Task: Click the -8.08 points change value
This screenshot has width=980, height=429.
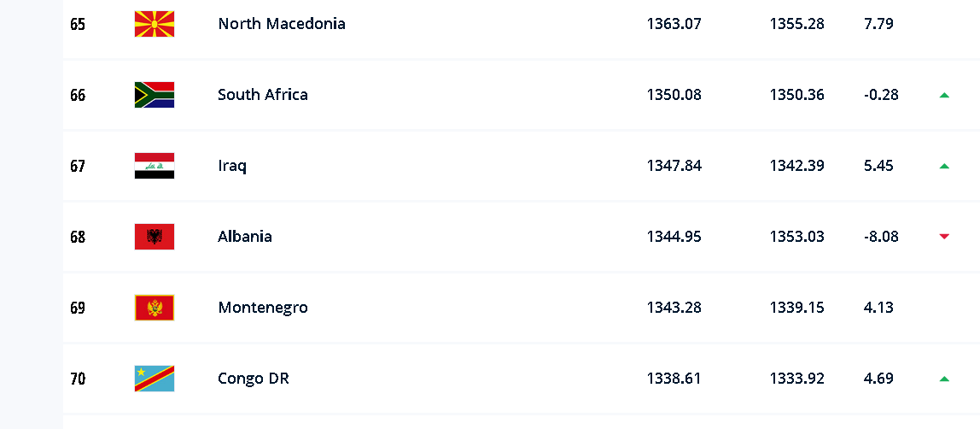Action: pos(881,237)
